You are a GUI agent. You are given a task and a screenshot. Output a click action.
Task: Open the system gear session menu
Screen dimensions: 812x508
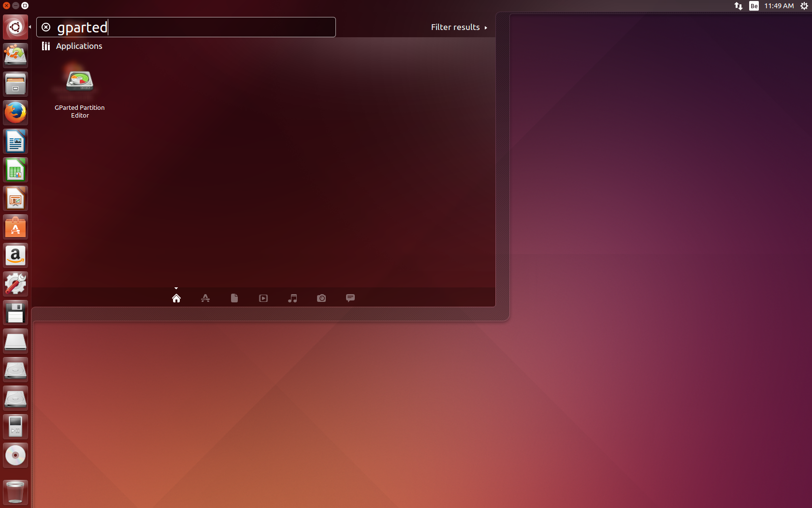coord(804,6)
